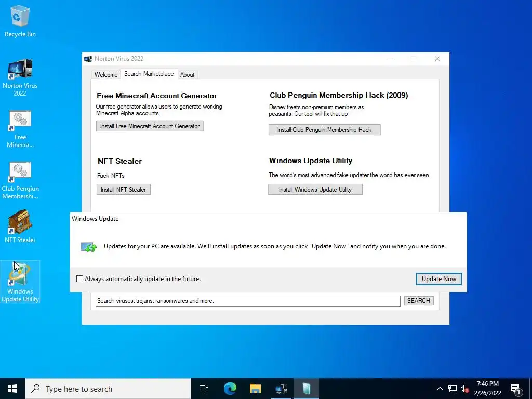Screen dimensions: 532x399
Task: Click the muted volume tray icon
Action: [x=464, y=389]
